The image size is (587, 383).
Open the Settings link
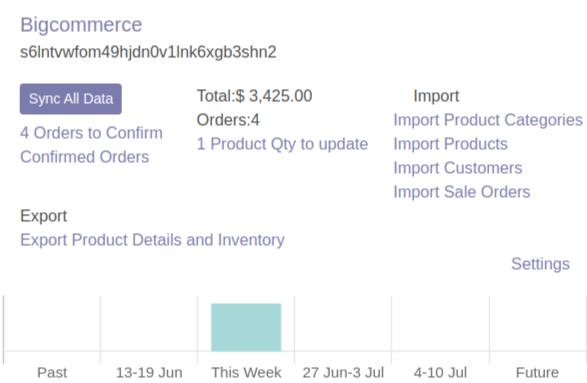(541, 264)
